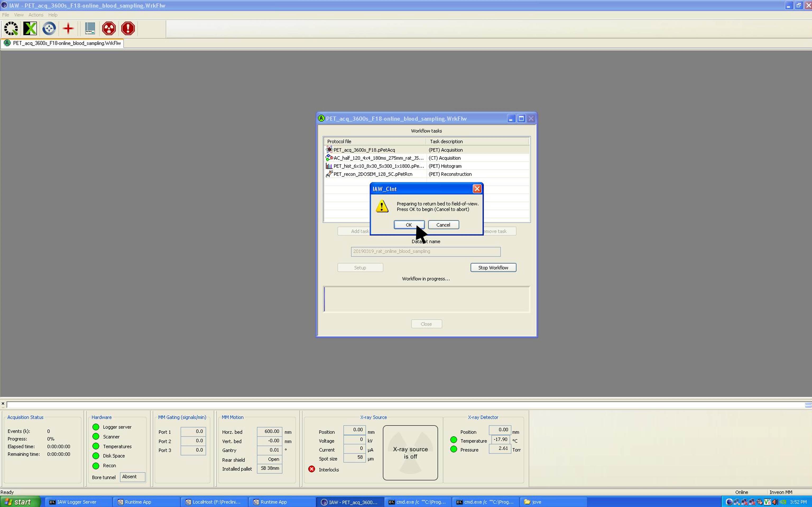Open the File menu

tap(5, 15)
